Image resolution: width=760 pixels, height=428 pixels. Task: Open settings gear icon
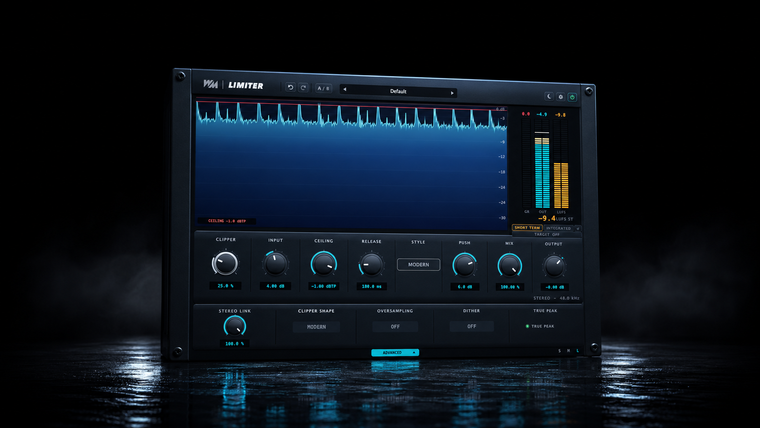tap(560, 97)
